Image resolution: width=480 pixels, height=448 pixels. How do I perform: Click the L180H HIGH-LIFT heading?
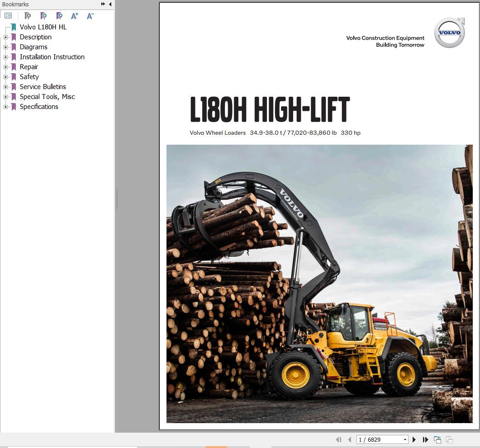point(270,109)
